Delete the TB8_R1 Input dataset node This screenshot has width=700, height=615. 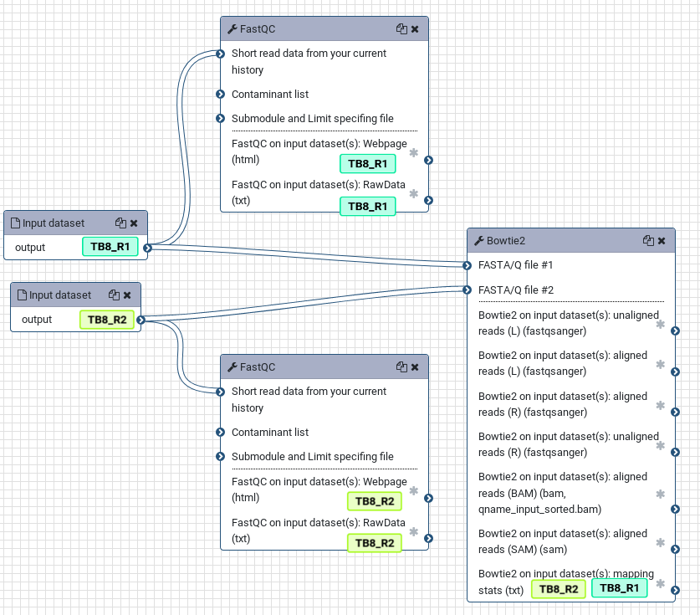point(134,223)
